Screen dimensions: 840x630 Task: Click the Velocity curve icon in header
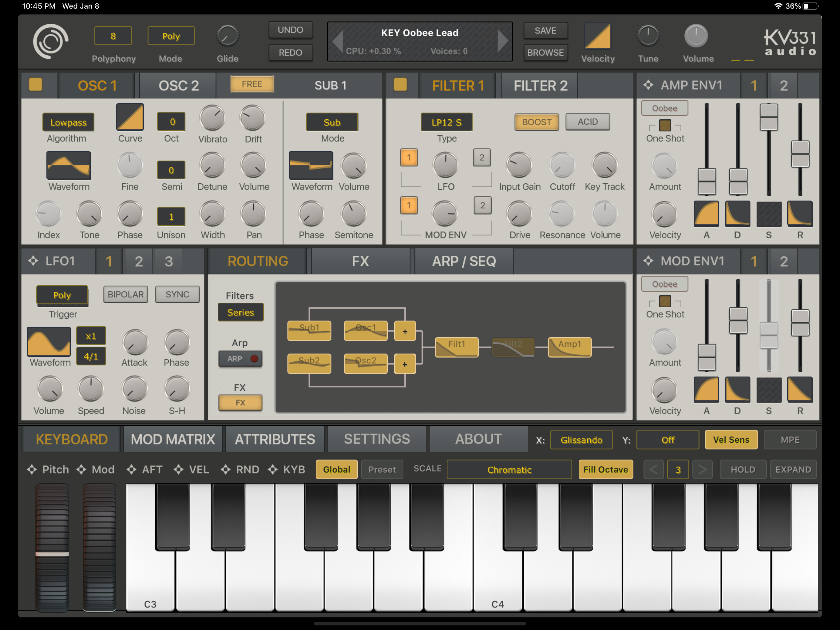point(597,37)
